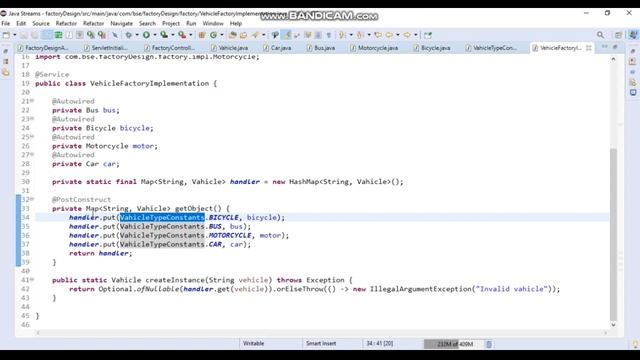Image resolution: width=640 pixels, height=360 pixels.
Task: Click the Back navigation arrow
Action: pos(389,35)
